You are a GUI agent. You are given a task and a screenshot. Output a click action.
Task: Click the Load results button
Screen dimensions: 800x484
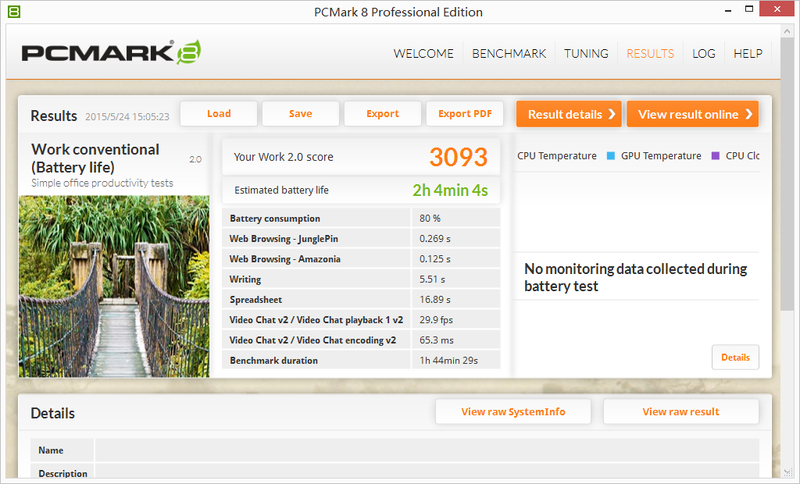(x=219, y=114)
